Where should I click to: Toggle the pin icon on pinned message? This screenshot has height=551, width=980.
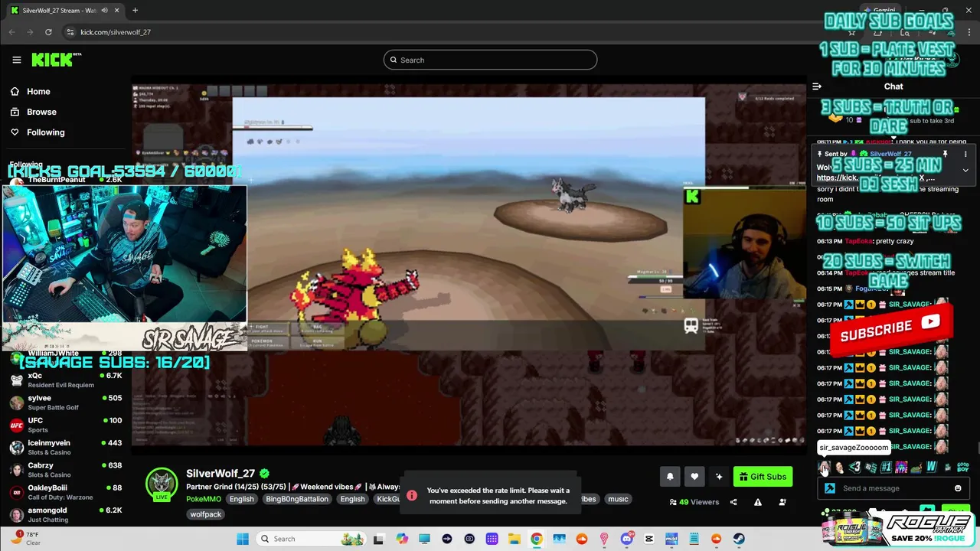click(946, 154)
